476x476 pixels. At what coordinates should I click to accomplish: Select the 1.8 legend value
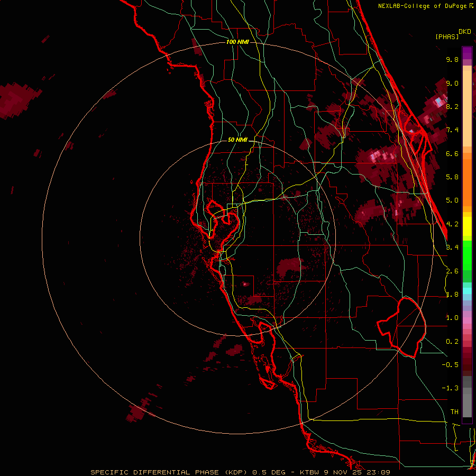(452, 295)
